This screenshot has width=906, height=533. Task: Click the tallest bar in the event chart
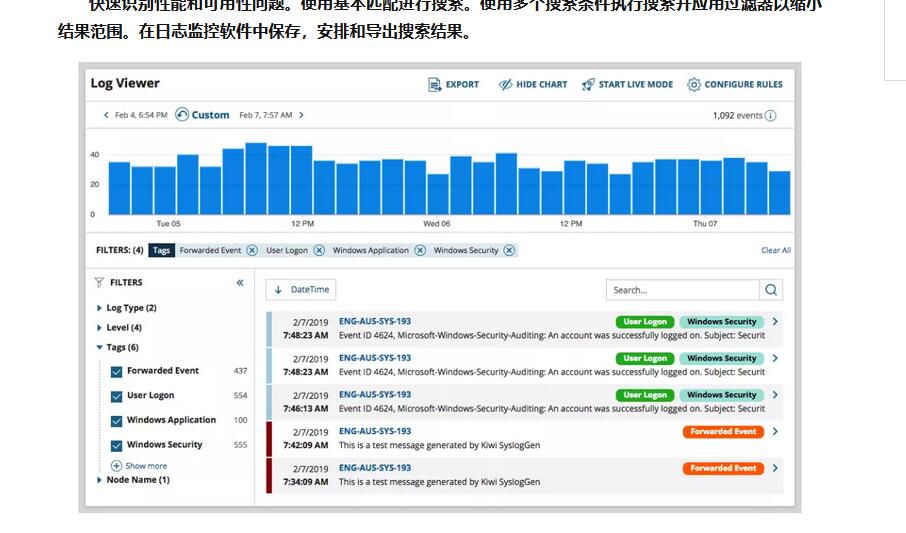[256, 180]
